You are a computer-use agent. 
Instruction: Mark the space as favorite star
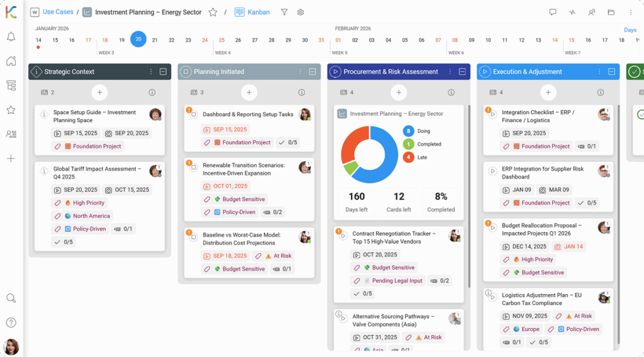tap(213, 12)
